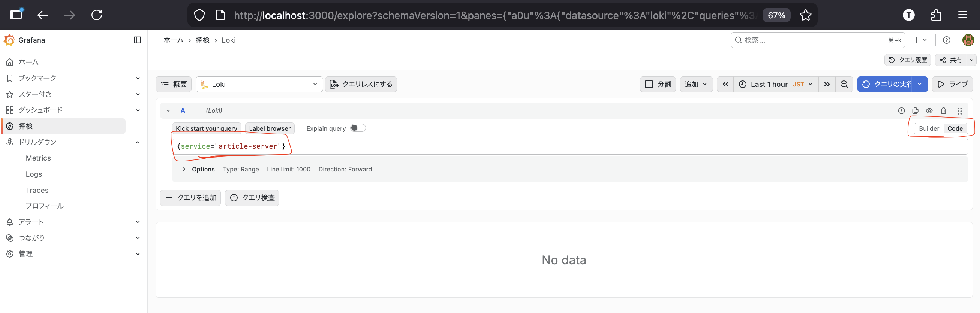Screen dimensions: 980x313
Task: Open run query interval dropdown arrow
Action: point(920,84)
